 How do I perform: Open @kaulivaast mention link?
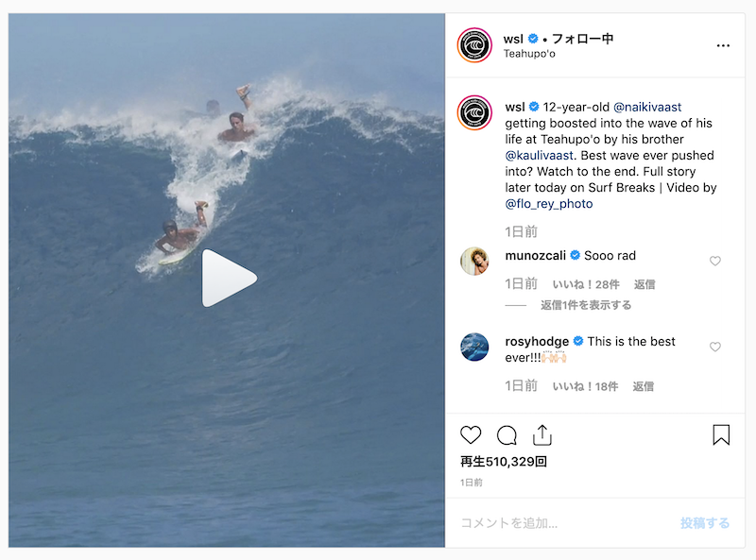[x=539, y=155]
